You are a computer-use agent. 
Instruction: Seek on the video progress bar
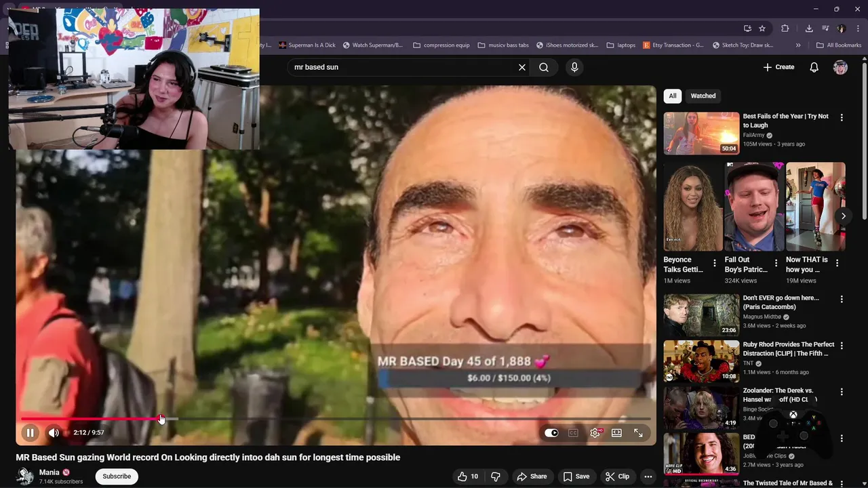[x=336, y=419]
